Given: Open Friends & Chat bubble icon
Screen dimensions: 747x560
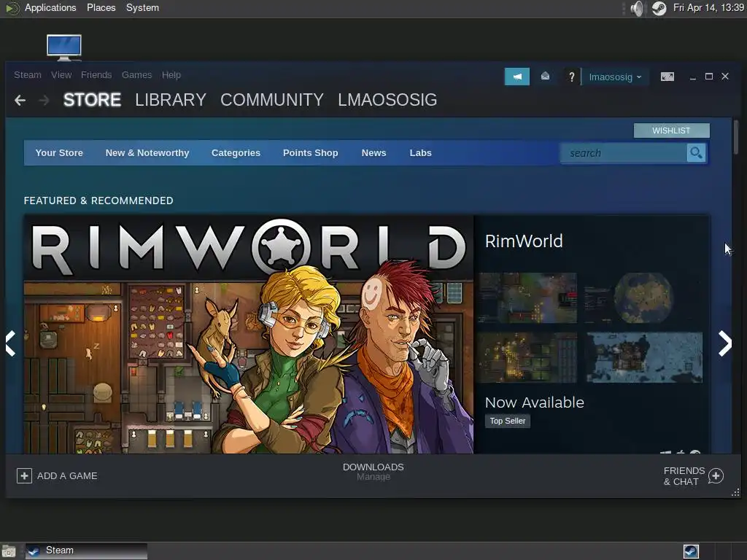Looking at the screenshot, I should click(x=716, y=475).
